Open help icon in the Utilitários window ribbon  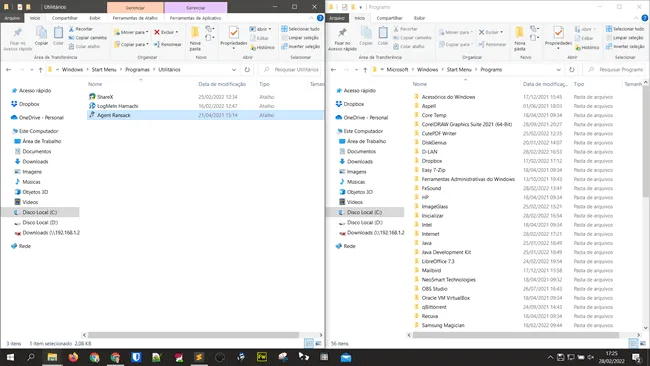320,18
